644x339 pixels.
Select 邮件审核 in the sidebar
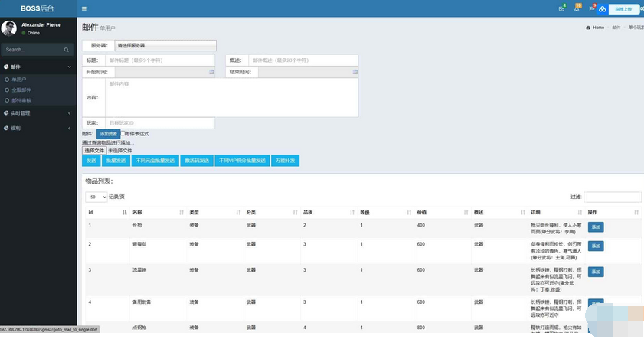[21, 100]
